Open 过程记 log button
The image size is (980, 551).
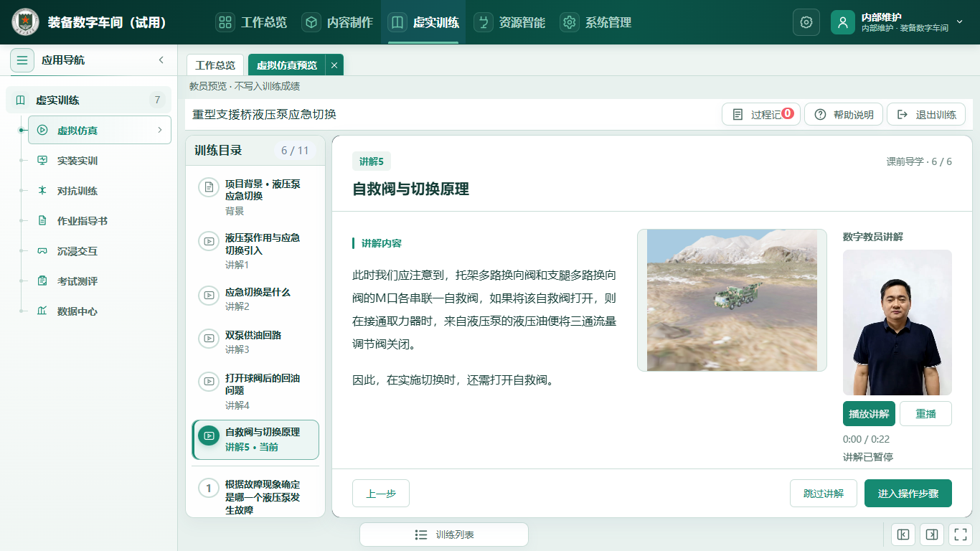pyautogui.click(x=761, y=115)
